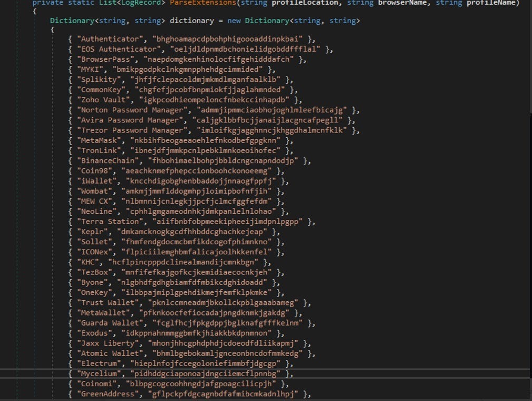Click the "Coin98" key string

(94, 171)
